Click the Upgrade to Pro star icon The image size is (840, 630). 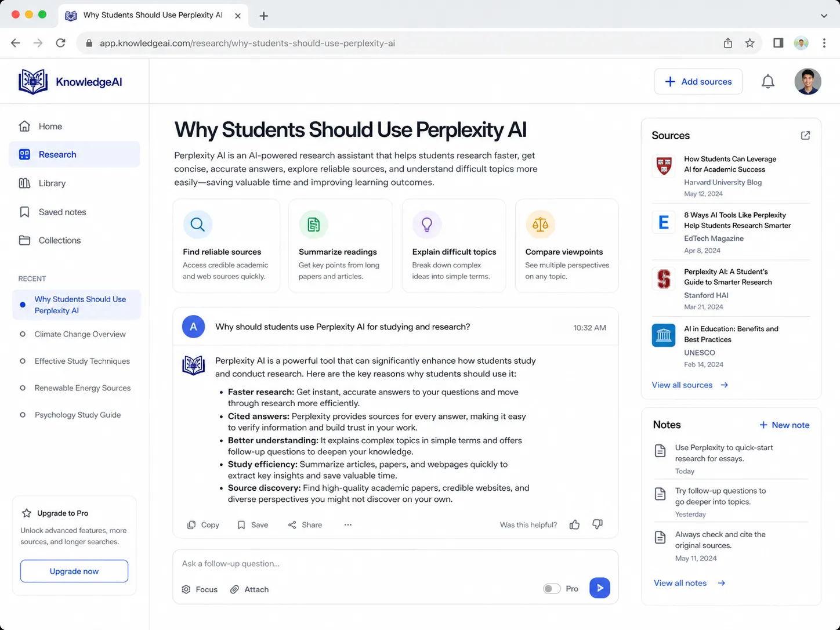pyautogui.click(x=26, y=513)
